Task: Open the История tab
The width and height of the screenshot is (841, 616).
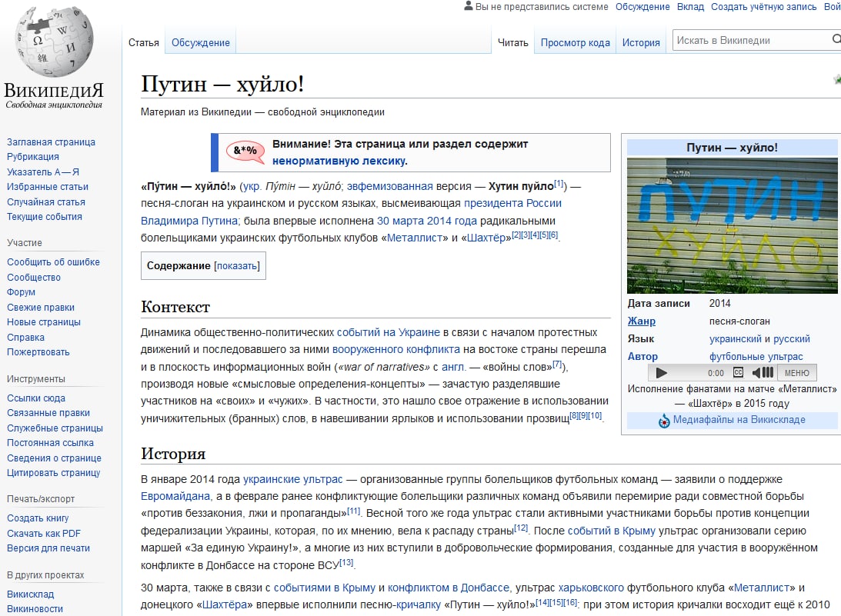Action: (x=641, y=43)
